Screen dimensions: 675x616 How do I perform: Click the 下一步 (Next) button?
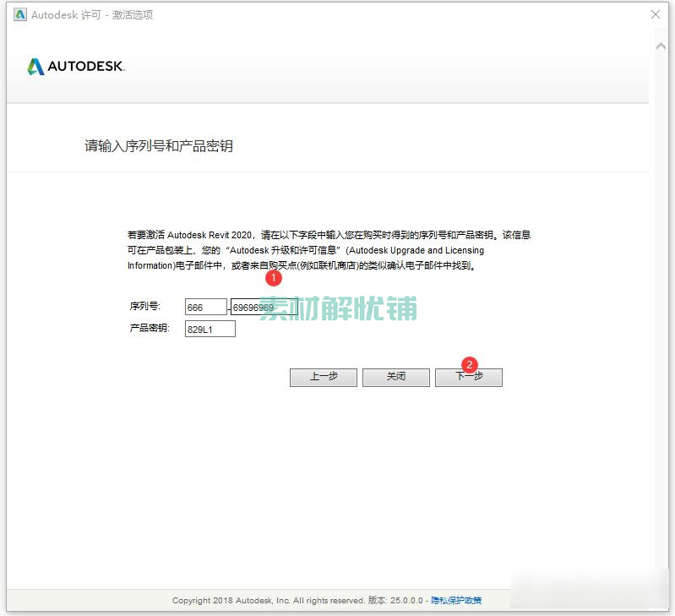[x=468, y=377]
